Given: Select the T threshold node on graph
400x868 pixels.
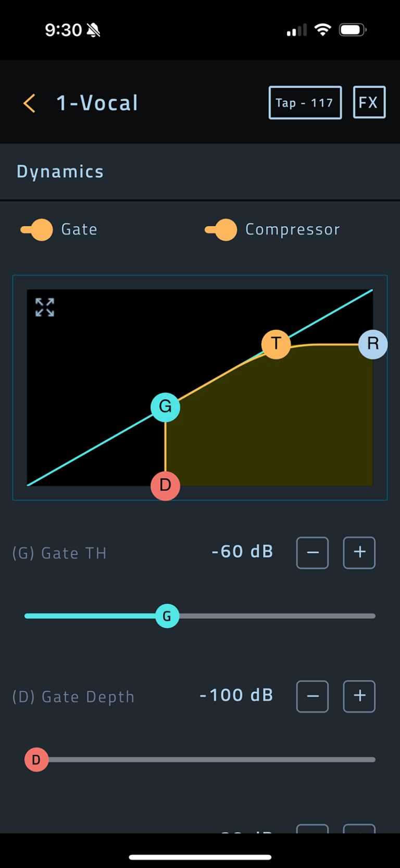Looking at the screenshot, I should click(x=276, y=344).
